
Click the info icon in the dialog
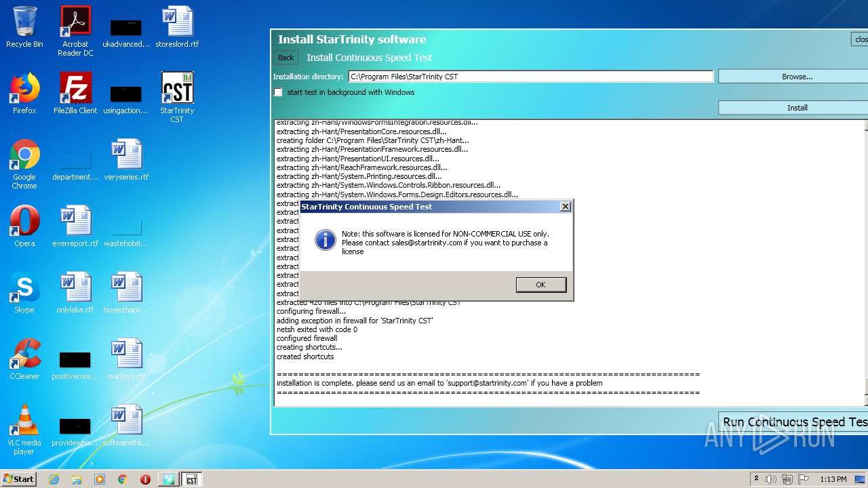click(325, 240)
